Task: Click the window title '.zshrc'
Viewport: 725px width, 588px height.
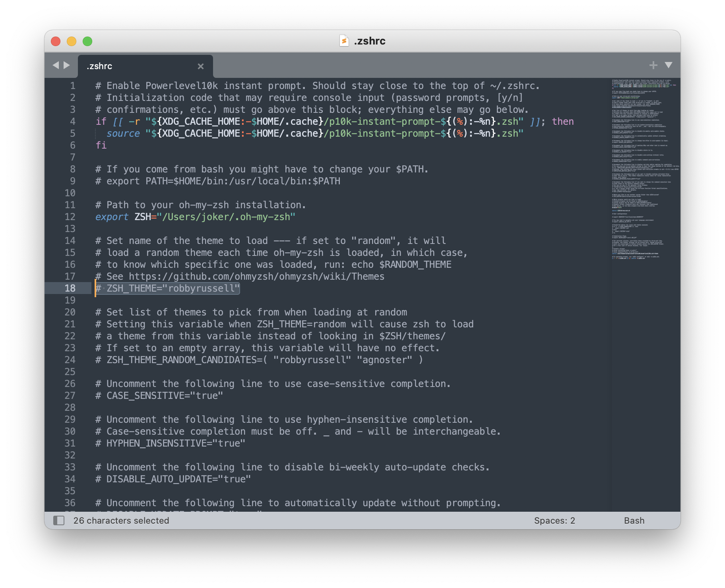Action: (x=370, y=41)
